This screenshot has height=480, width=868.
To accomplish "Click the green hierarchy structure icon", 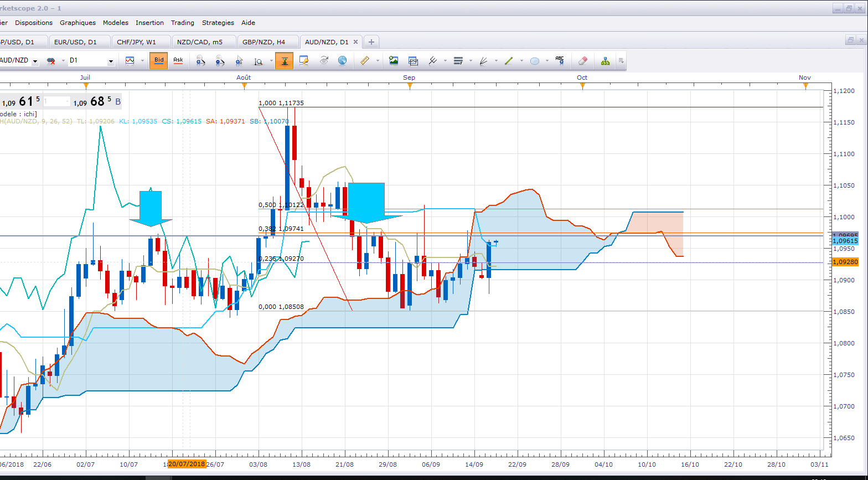I will click(x=605, y=61).
